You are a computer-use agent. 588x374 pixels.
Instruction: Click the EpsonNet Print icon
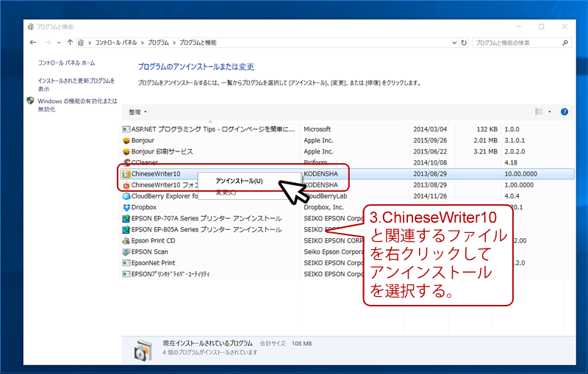point(126,263)
